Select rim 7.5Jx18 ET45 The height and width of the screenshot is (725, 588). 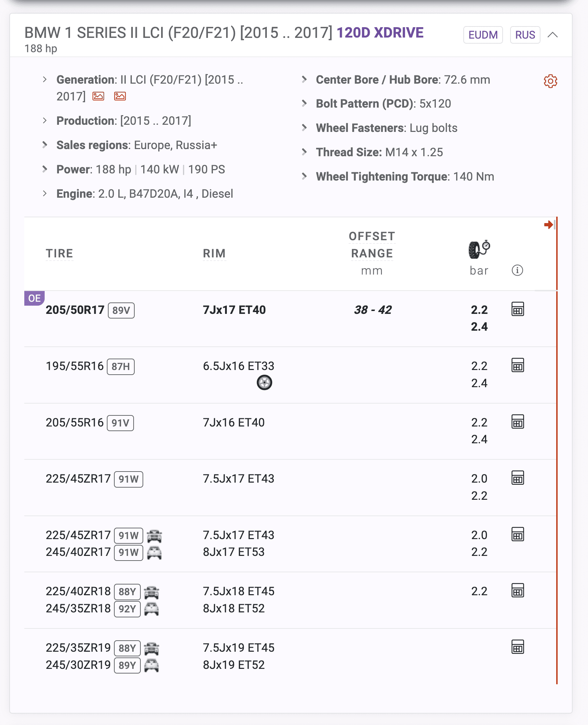coord(239,591)
